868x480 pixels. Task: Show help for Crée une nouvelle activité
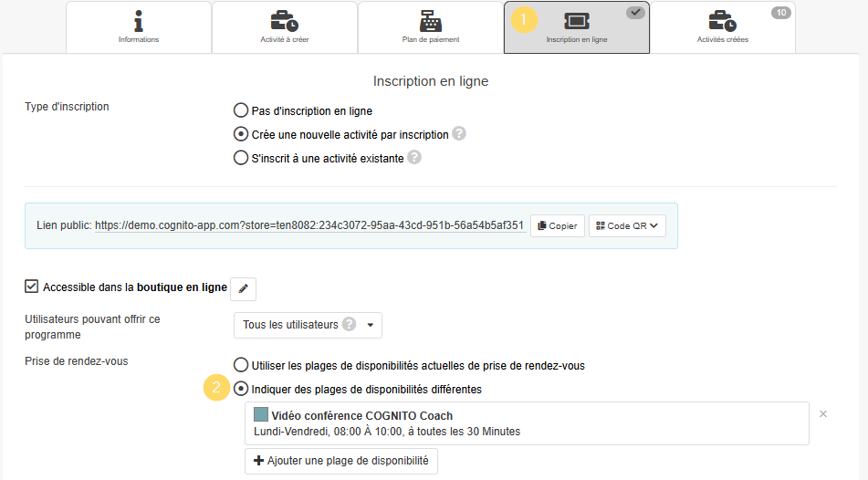(x=459, y=134)
